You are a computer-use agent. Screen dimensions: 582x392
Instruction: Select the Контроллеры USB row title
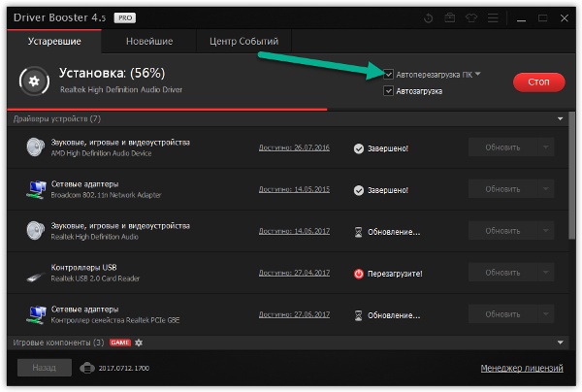(x=83, y=267)
